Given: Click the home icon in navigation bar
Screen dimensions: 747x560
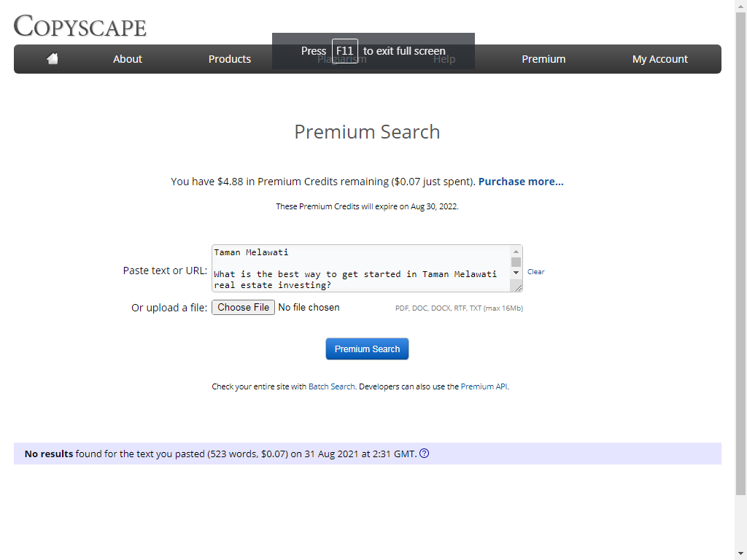Looking at the screenshot, I should pos(53,58).
